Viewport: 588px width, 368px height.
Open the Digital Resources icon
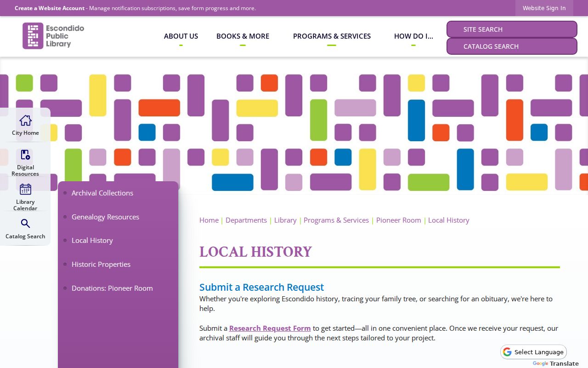[25, 155]
